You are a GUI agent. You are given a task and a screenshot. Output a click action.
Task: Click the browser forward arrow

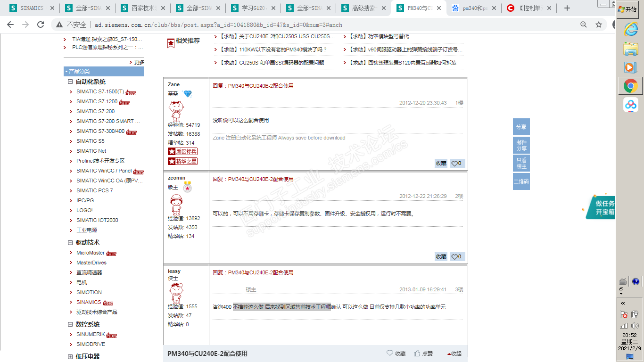(25, 25)
